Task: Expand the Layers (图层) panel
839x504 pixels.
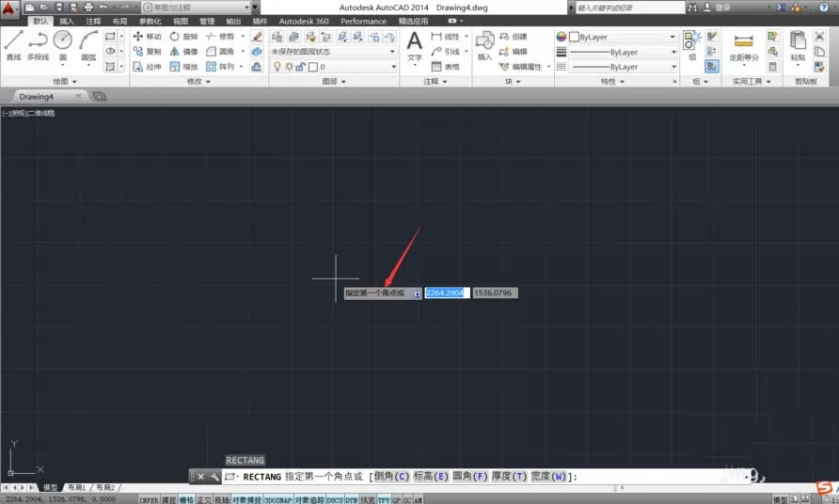Action: click(334, 81)
